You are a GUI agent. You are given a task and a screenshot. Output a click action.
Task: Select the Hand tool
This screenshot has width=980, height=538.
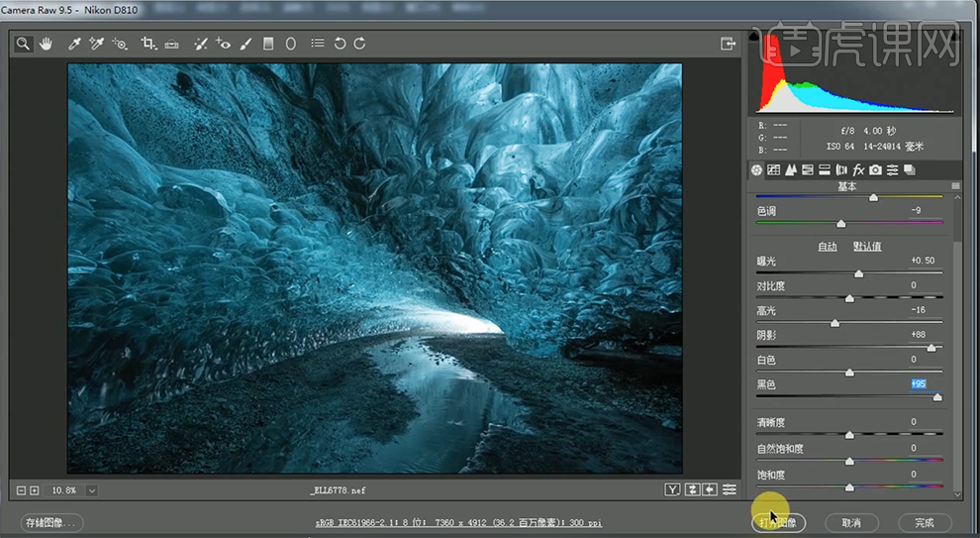(46, 44)
